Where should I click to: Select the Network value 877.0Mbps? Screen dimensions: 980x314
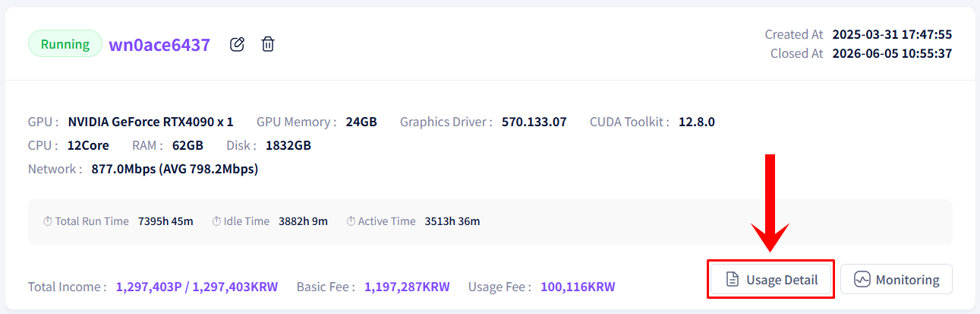(x=122, y=169)
